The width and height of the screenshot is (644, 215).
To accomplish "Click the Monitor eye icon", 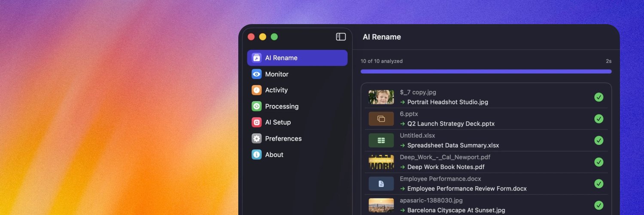I will coord(257,74).
